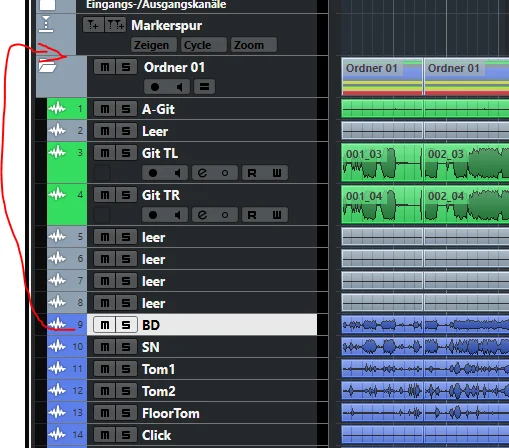This screenshot has height=448, width=509.
Task: Click the group editing (=) button on Ordner 01
Action: click(204, 87)
